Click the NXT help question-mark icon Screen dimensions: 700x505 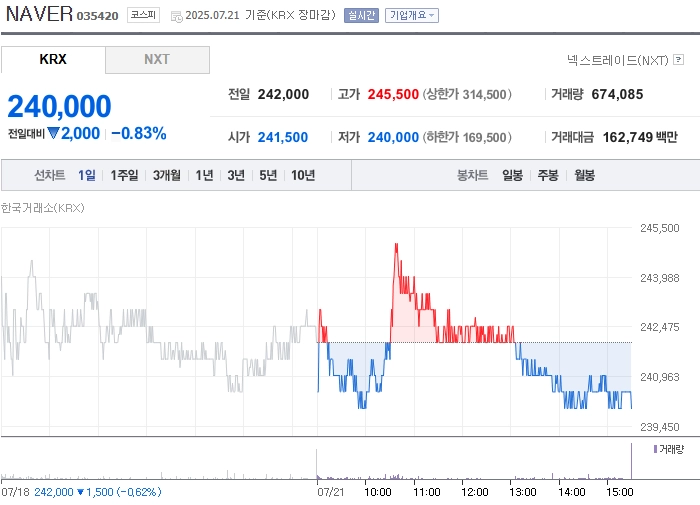tap(678, 59)
